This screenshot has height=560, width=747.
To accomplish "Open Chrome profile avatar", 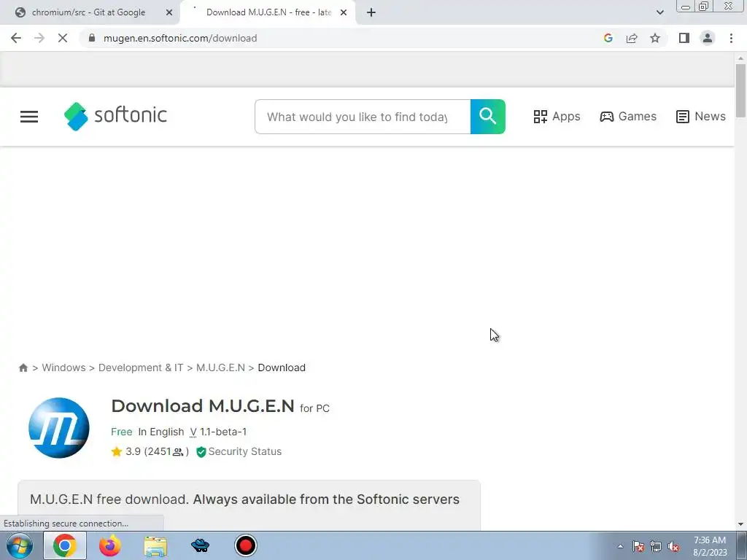I will 708,38.
